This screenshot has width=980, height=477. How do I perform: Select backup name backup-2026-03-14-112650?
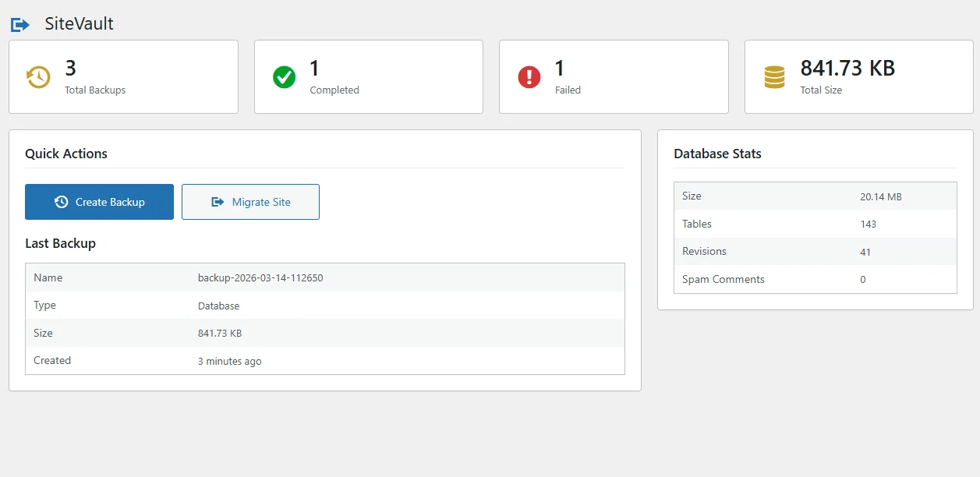click(x=260, y=278)
